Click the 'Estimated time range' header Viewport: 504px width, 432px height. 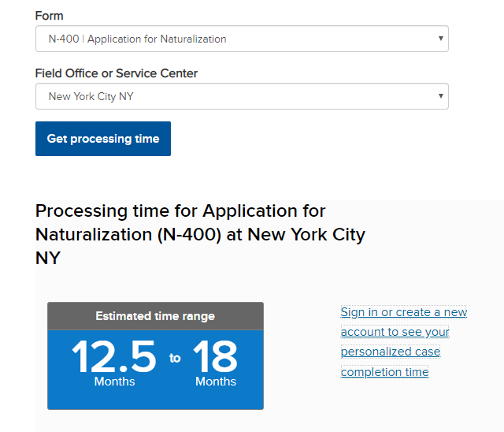pyautogui.click(x=155, y=316)
